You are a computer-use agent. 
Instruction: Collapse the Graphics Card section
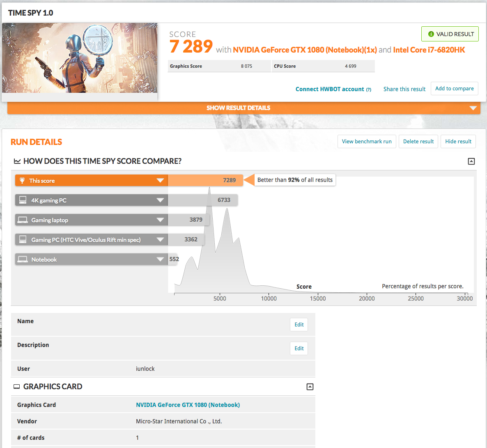pos(310,386)
